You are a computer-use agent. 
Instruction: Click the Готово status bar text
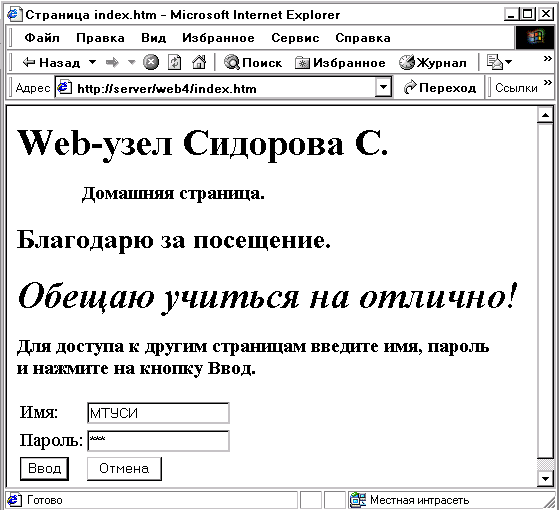[x=45, y=500]
